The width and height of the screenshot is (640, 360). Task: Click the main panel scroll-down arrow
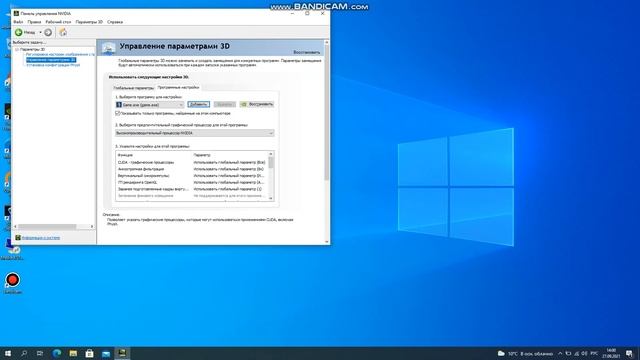click(x=327, y=242)
